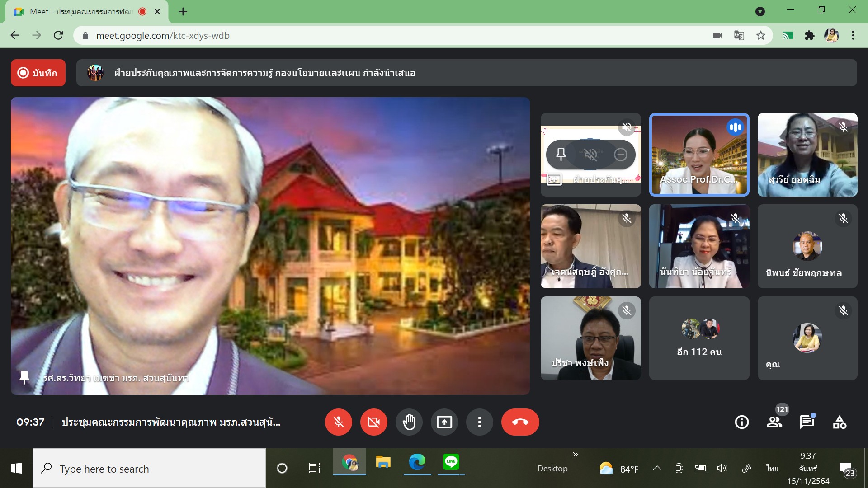This screenshot has width=868, height=488.
Task: Turn on the camera in Meet
Action: tap(373, 422)
